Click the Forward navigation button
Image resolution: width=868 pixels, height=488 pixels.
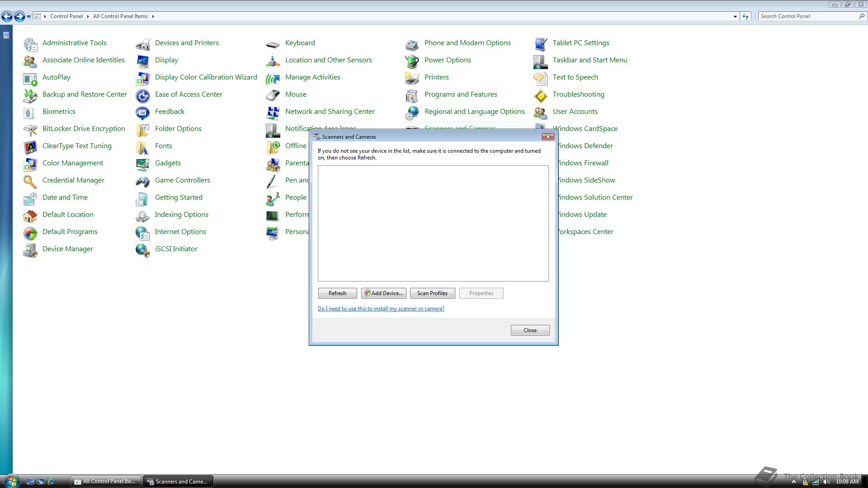click(x=19, y=17)
